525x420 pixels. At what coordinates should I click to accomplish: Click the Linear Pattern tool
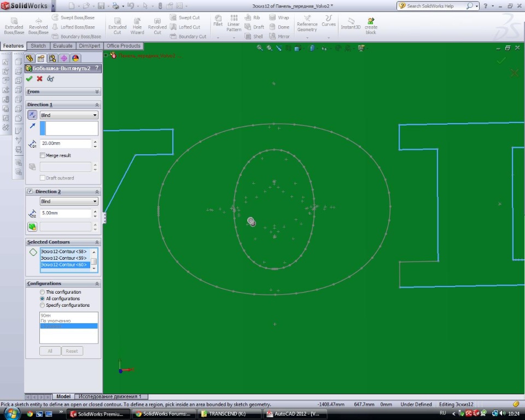click(234, 24)
